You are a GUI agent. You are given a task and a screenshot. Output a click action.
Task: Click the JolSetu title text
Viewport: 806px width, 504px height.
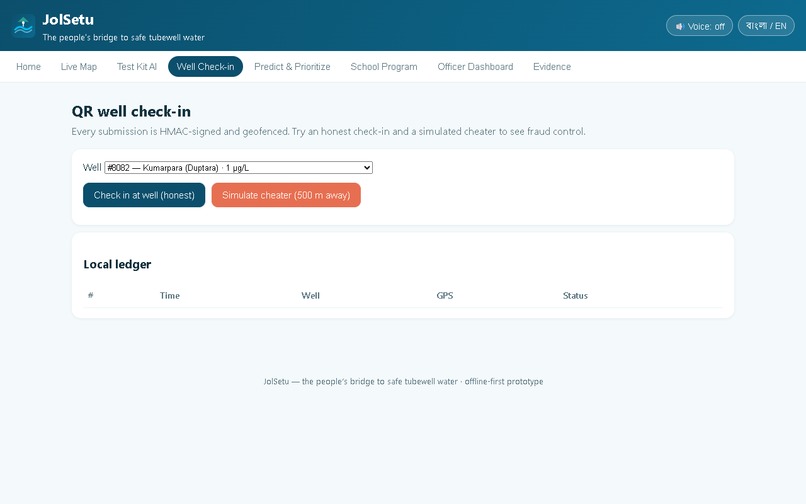[x=68, y=20]
